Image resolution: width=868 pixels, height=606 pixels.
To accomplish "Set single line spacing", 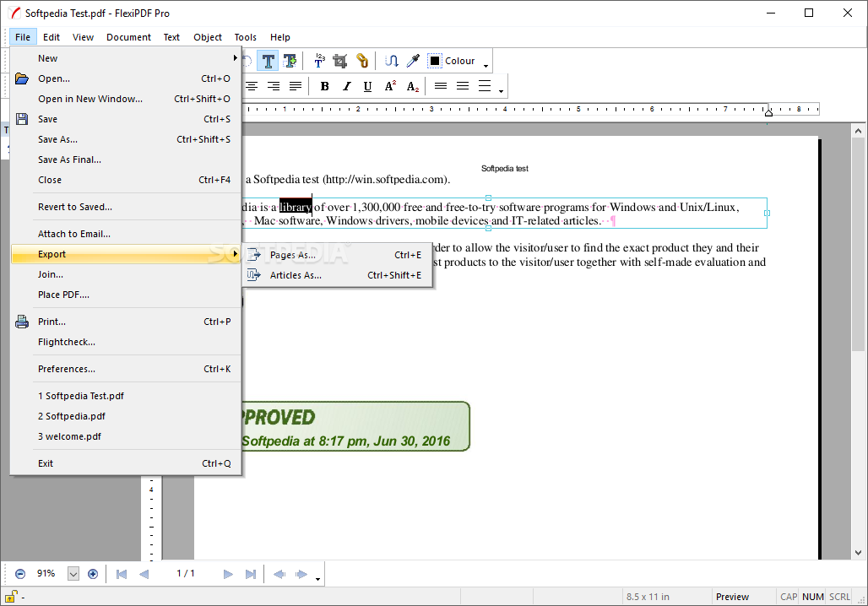I will 441,86.
